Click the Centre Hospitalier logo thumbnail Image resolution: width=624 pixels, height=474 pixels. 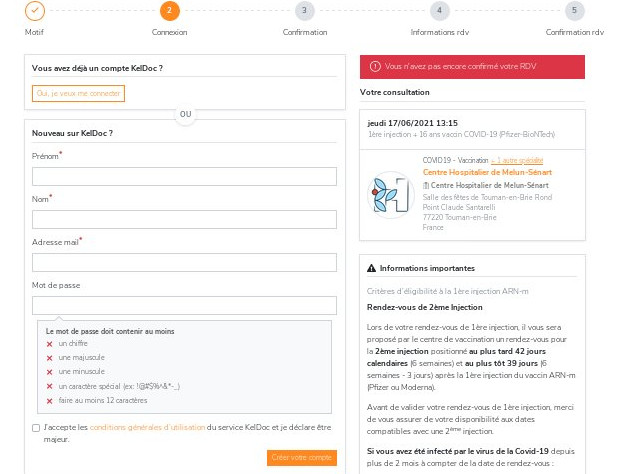(391, 194)
